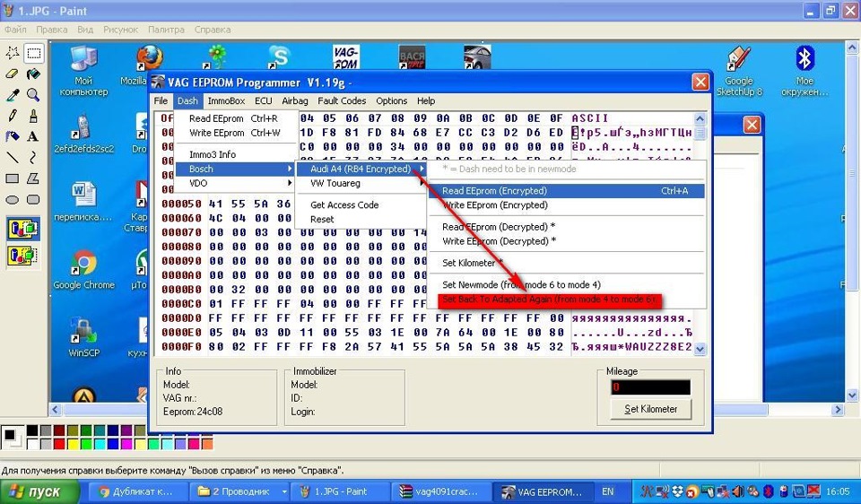Select the Brush tool in Paint

coord(33,116)
